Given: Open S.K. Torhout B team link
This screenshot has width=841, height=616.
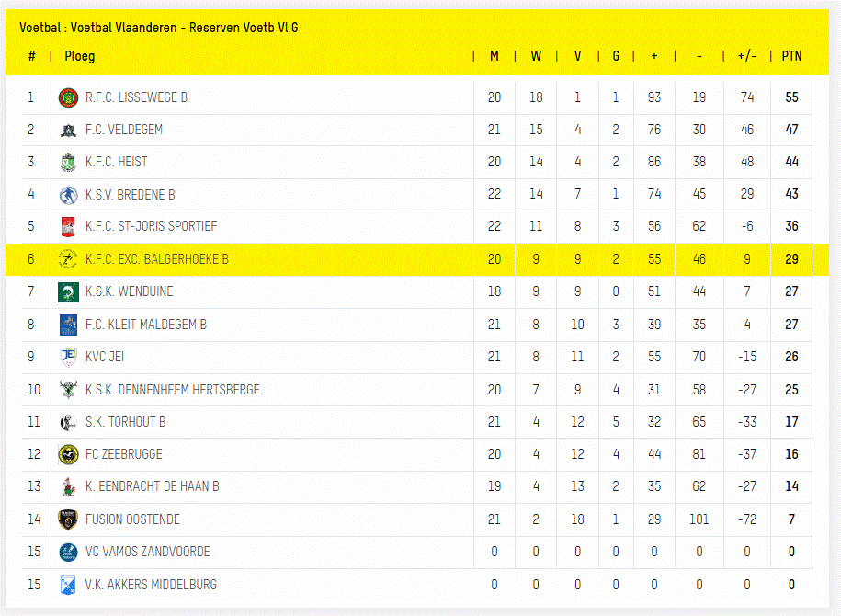Looking at the screenshot, I should (125, 422).
